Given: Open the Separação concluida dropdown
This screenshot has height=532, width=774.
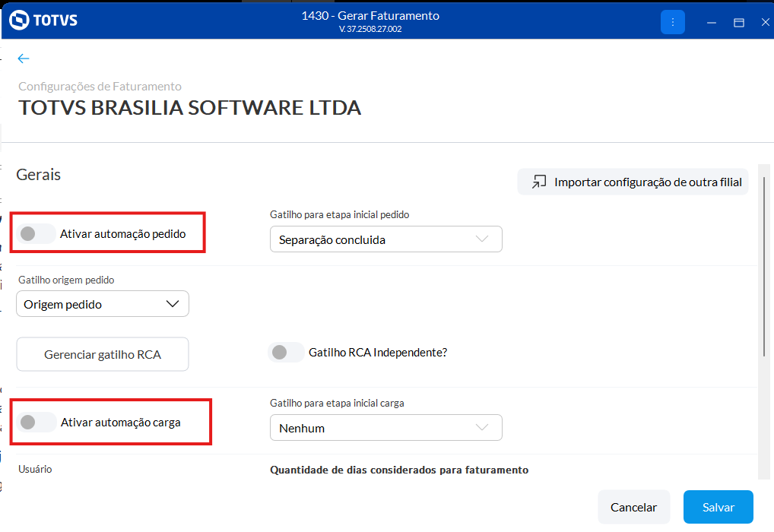Looking at the screenshot, I should coord(385,239).
